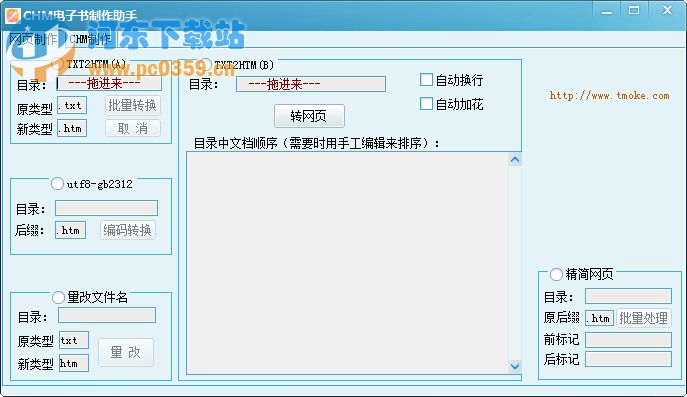Click the 批量处理 button
The image size is (687, 397).
pyautogui.click(x=644, y=318)
